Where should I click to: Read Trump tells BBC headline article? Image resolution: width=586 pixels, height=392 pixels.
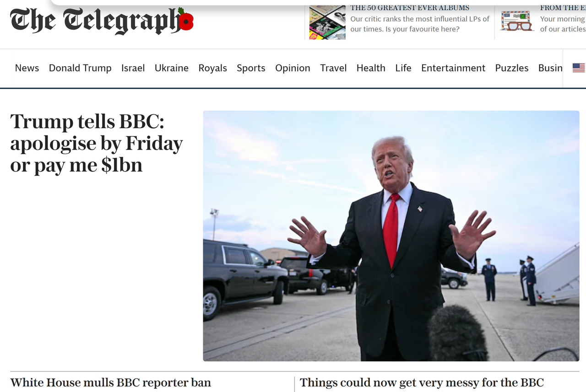[x=97, y=144]
